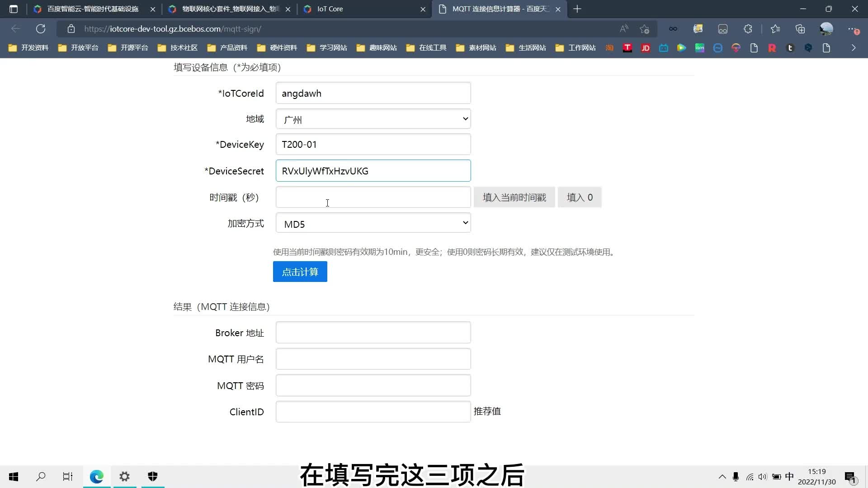The height and width of the screenshot is (488, 868).
Task: Open the 开放平台 bookmark folder
Action: click(78, 48)
